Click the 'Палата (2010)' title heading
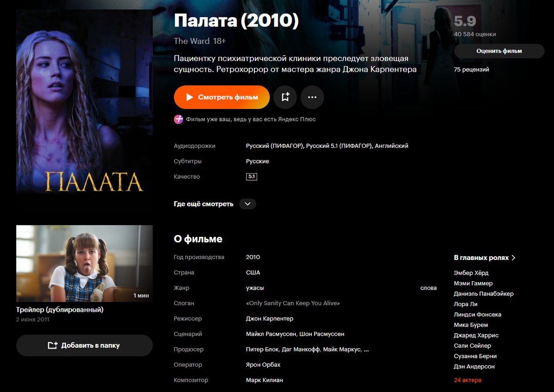 (236, 20)
